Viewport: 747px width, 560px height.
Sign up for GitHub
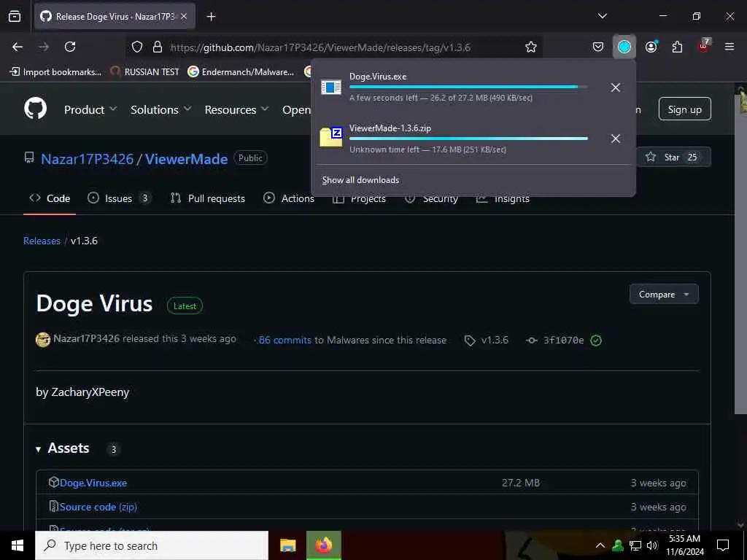coord(684,109)
